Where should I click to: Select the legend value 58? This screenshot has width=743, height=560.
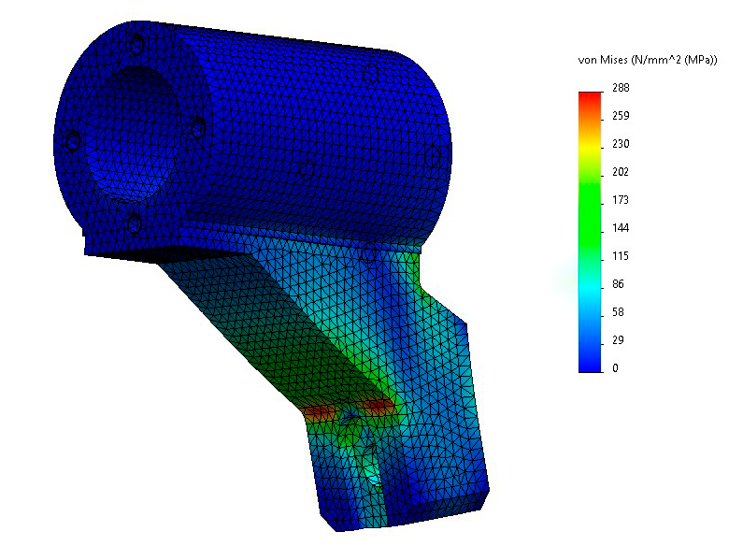pyautogui.click(x=618, y=312)
